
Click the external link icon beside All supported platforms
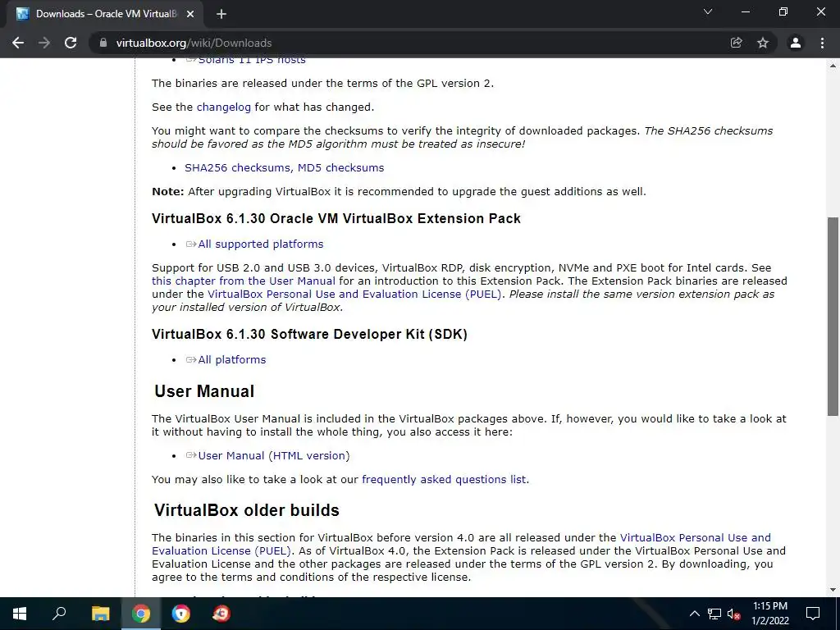[191, 244]
